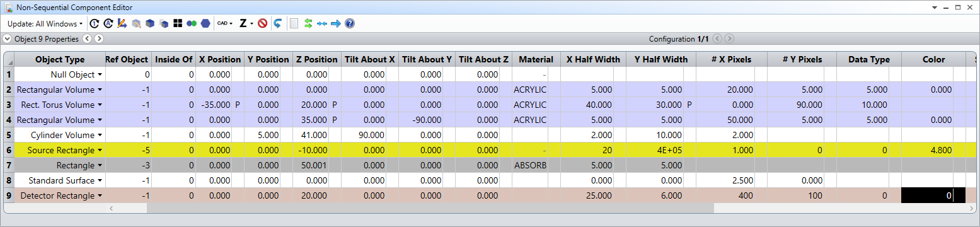Open the tilt/decenter pencil tool icon
Image resolution: width=980 pixels, height=227 pixels.
pos(122,23)
